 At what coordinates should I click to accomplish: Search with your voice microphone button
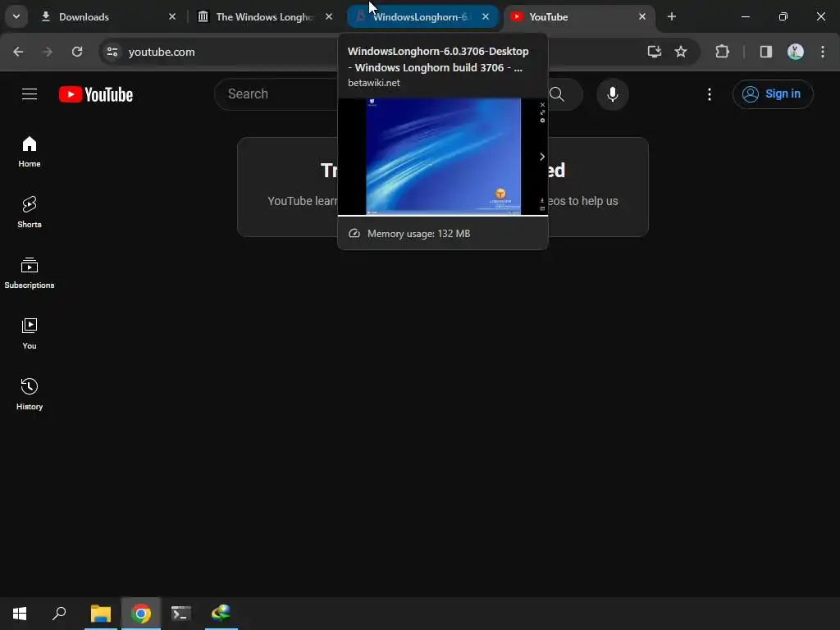(x=612, y=94)
